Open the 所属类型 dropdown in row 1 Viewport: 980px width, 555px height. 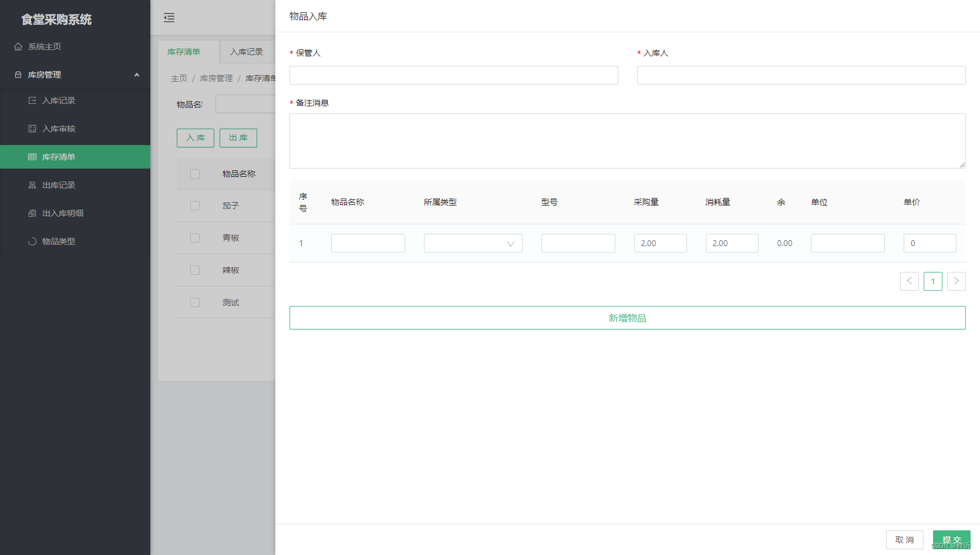click(x=473, y=243)
